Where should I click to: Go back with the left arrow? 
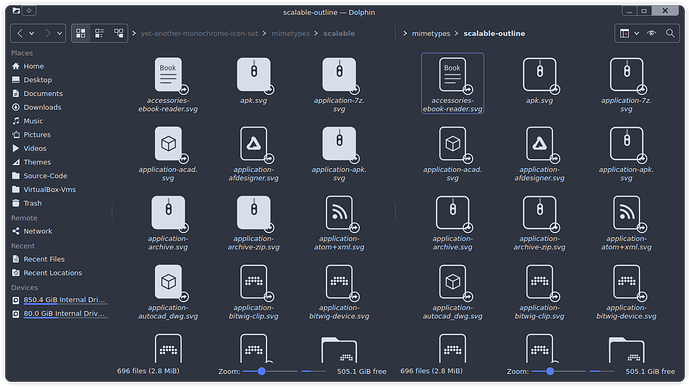tap(20, 33)
